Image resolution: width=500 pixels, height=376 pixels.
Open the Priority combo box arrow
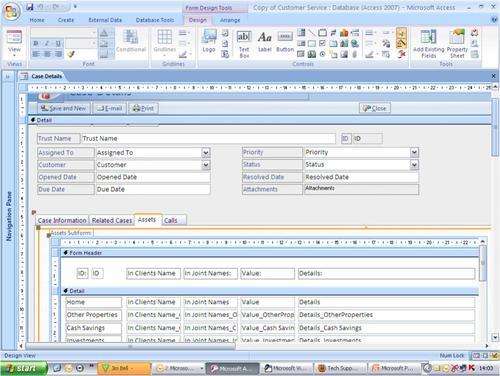[414, 152]
